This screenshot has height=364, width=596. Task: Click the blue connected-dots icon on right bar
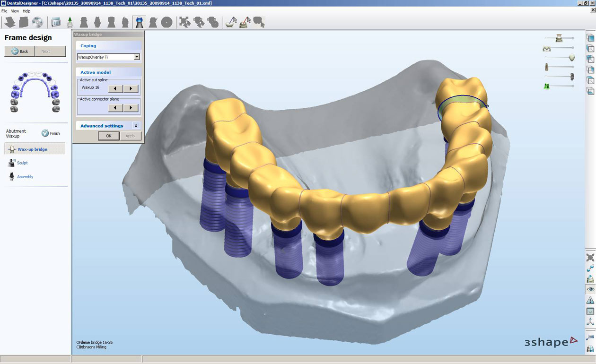point(590,269)
